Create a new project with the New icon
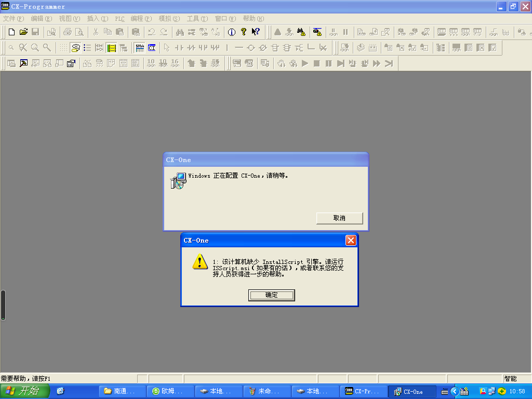This screenshot has height=399, width=532. [x=11, y=32]
